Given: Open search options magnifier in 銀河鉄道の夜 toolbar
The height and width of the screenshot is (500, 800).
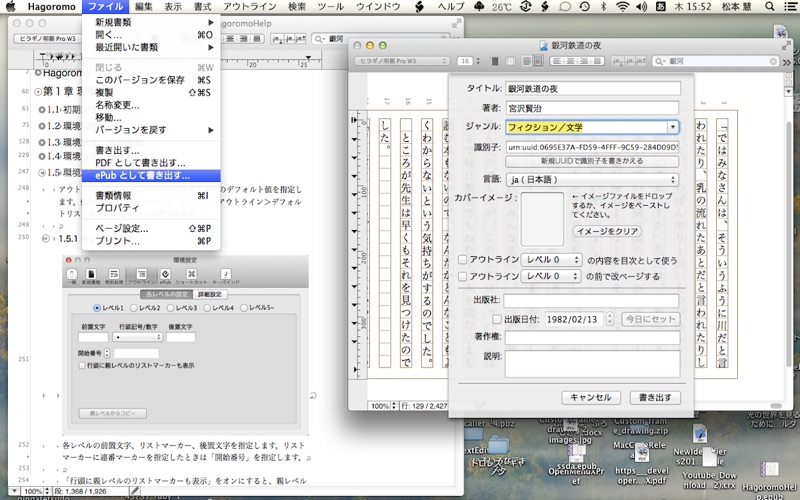Looking at the screenshot, I should coord(660,61).
